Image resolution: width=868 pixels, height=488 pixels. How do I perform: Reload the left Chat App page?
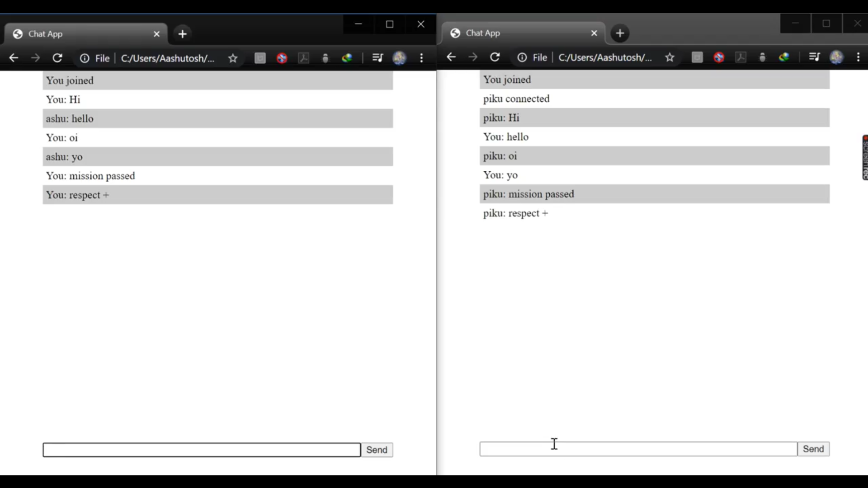pyautogui.click(x=57, y=58)
